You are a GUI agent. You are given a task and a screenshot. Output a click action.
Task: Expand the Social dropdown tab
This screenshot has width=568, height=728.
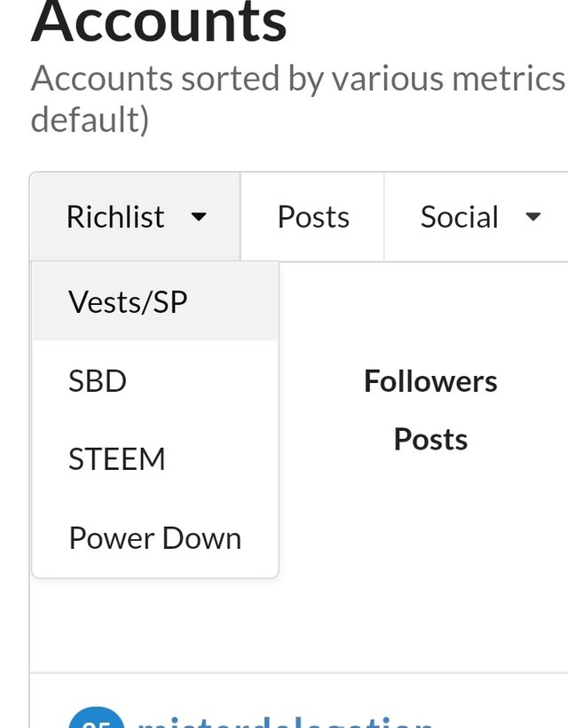tap(479, 217)
